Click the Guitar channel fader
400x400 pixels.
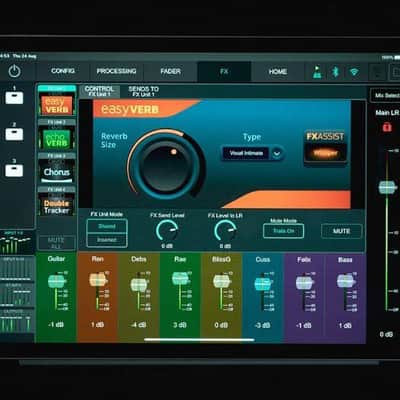(x=56, y=281)
